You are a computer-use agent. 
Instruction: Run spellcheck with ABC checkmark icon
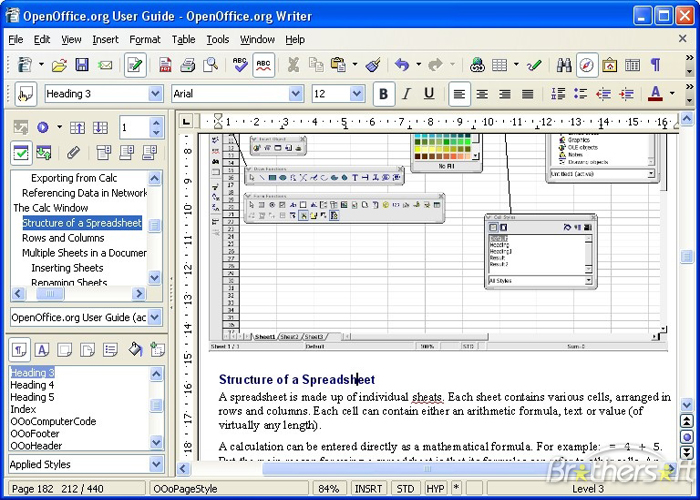click(x=240, y=65)
